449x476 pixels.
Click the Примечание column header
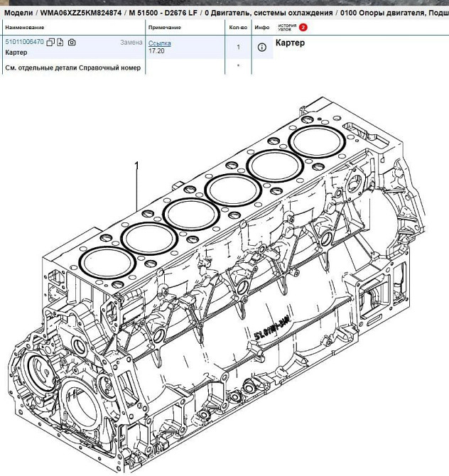click(x=164, y=27)
